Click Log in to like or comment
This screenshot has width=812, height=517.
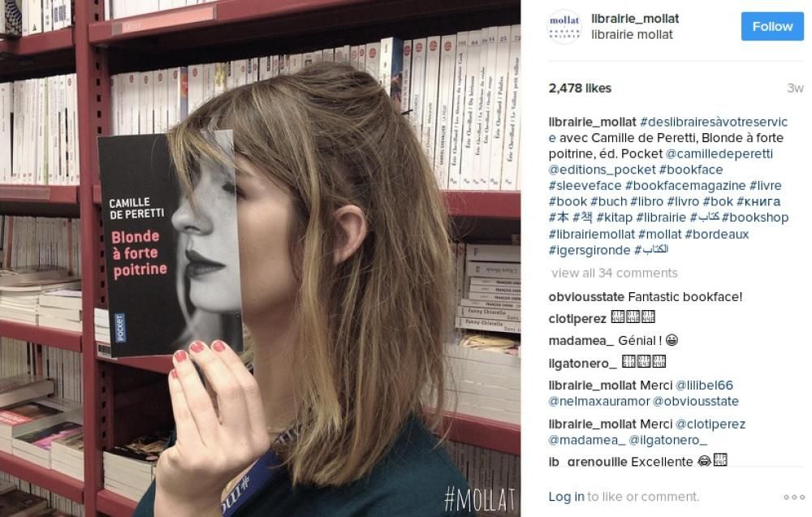tap(566, 497)
